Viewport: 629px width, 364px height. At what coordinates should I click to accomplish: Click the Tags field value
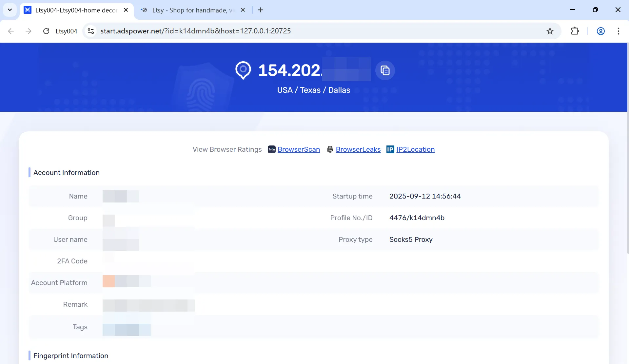[x=127, y=330]
